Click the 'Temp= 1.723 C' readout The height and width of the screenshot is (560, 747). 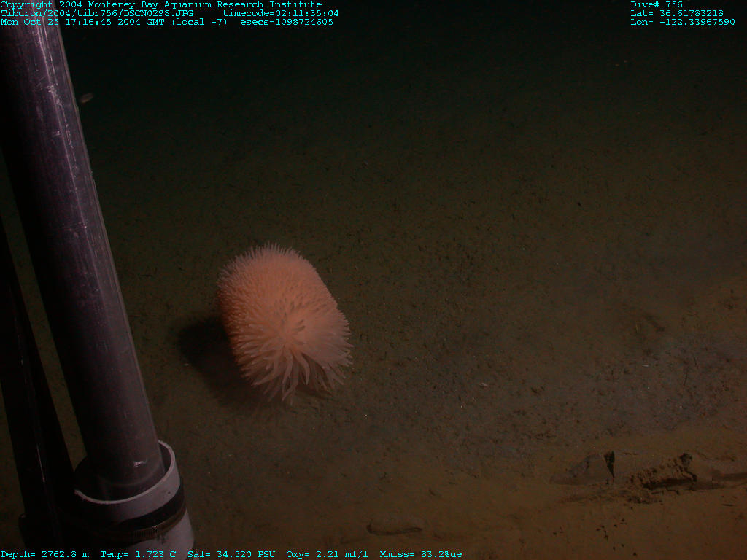138,554
